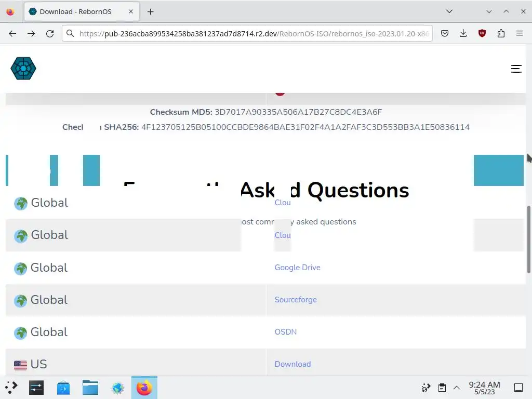Open the KDE application launcher
The width and height of the screenshot is (532, 399).
11,388
